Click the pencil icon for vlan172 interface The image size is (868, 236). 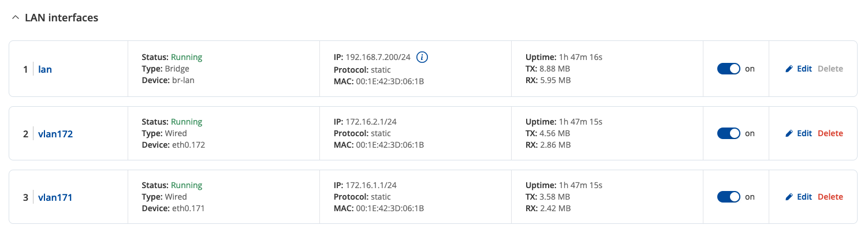pyautogui.click(x=789, y=134)
